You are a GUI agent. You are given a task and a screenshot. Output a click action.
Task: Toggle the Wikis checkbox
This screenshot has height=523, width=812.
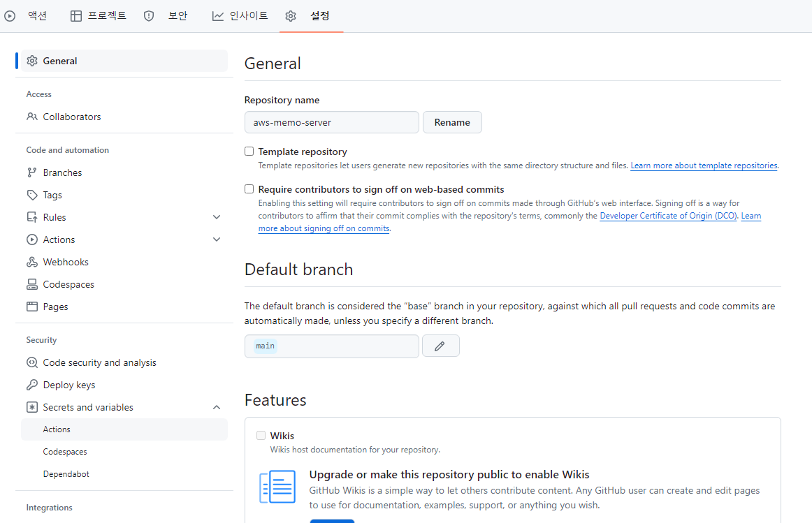(261, 436)
